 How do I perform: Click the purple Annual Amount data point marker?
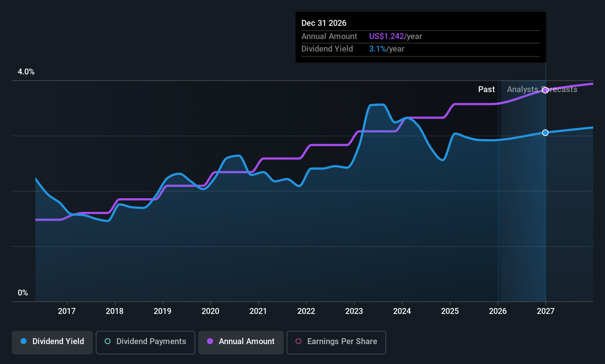click(x=545, y=90)
